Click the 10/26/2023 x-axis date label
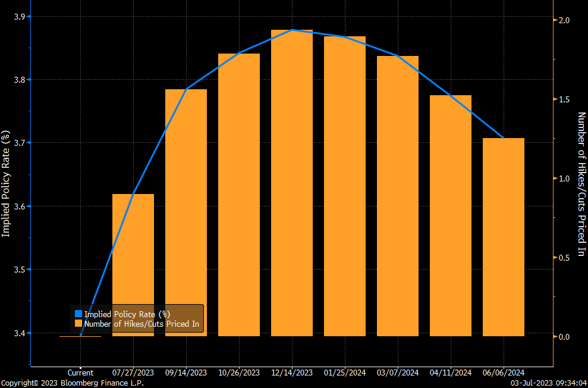The height and width of the screenshot is (388, 588). click(239, 373)
